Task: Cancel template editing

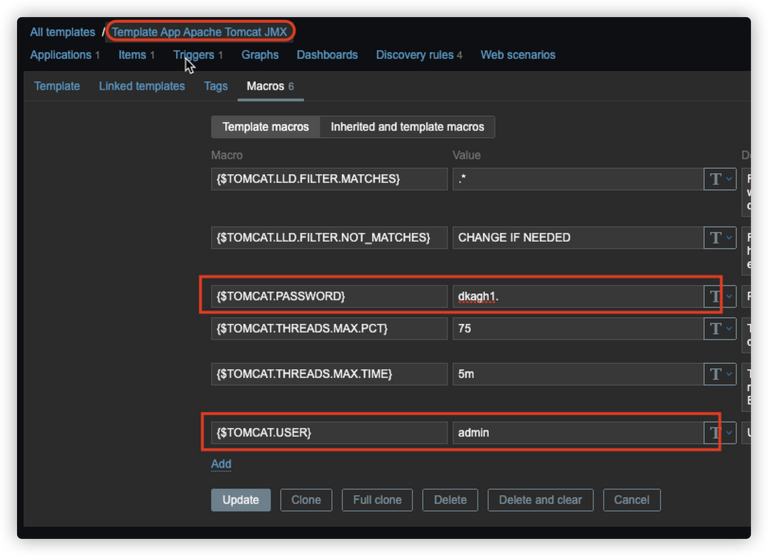Action: coord(632,500)
